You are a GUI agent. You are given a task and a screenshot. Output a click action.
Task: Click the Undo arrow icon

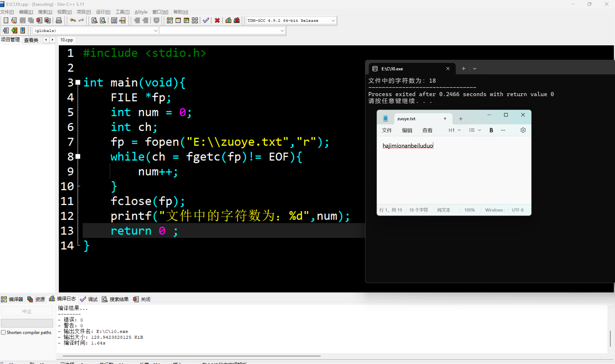(x=73, y=20)
